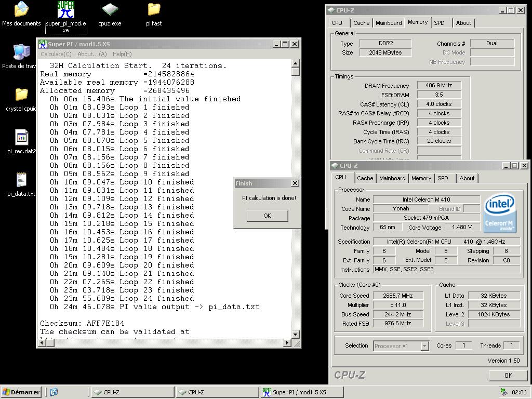Click Super PI vertical scrollbar down arrow
This screenshot has height=399, width=532.
click(295, 335)
